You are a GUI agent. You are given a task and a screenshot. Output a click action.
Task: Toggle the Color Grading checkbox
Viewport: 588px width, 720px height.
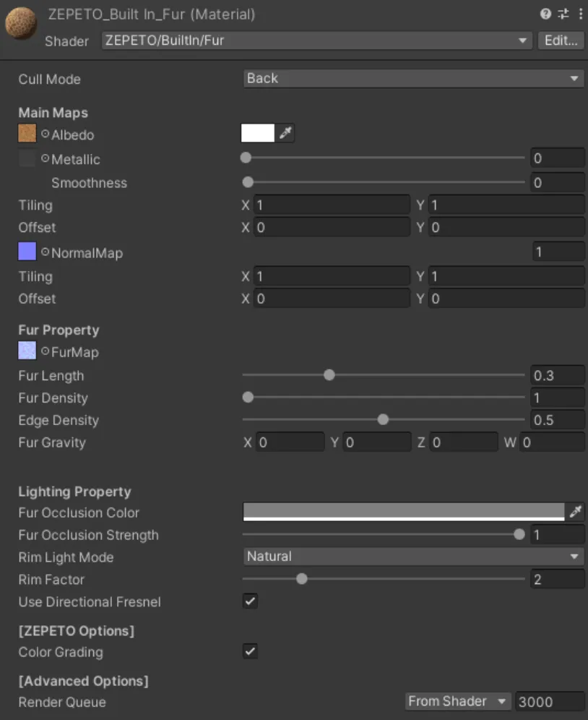pyautogui.click(x=250, y=651)
